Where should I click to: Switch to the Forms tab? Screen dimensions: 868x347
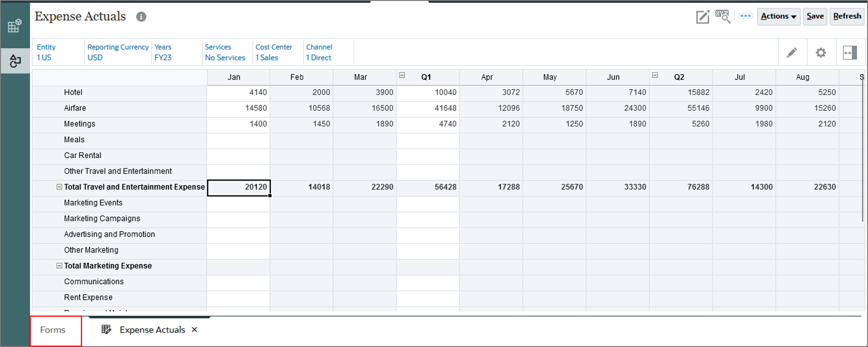[x=53, y=330]
